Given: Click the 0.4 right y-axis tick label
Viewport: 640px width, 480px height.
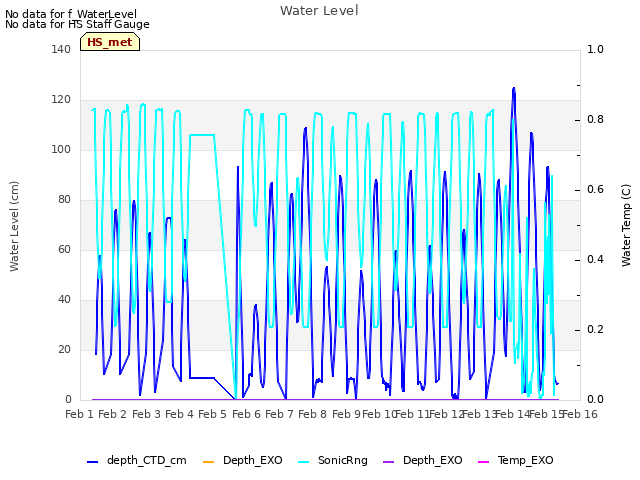Looking at the screenshot, I should [595, 260].
